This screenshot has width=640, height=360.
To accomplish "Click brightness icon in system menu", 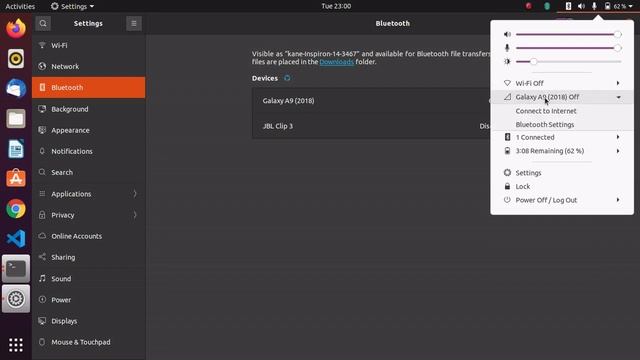I will (x=507, y=62).
